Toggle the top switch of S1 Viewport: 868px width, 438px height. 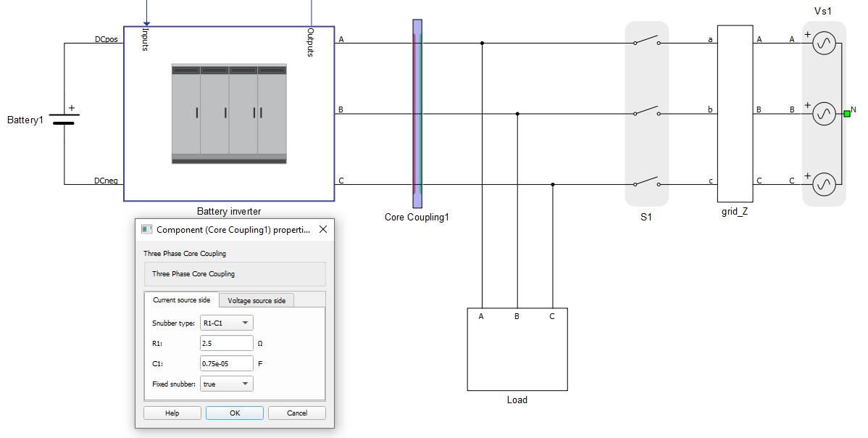pyautogui.click(x=646, y=41)
